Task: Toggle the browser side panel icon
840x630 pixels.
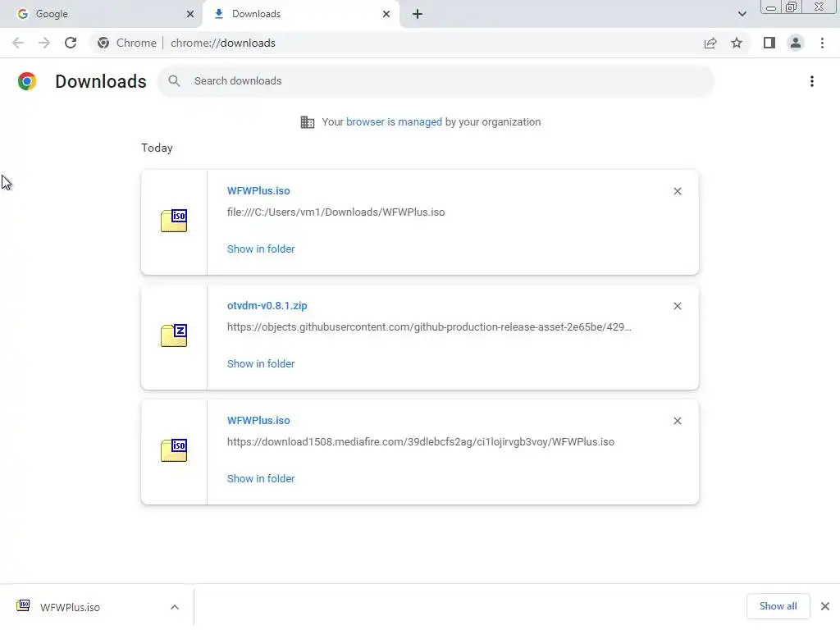Action: tap(769, 43)
